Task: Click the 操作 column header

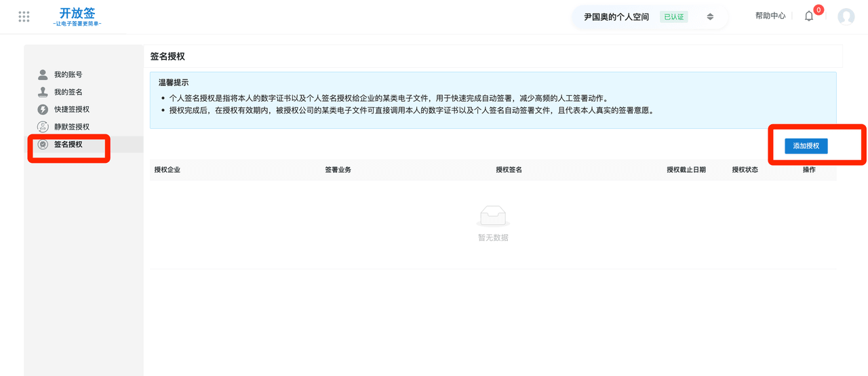Action: (809, 170)
